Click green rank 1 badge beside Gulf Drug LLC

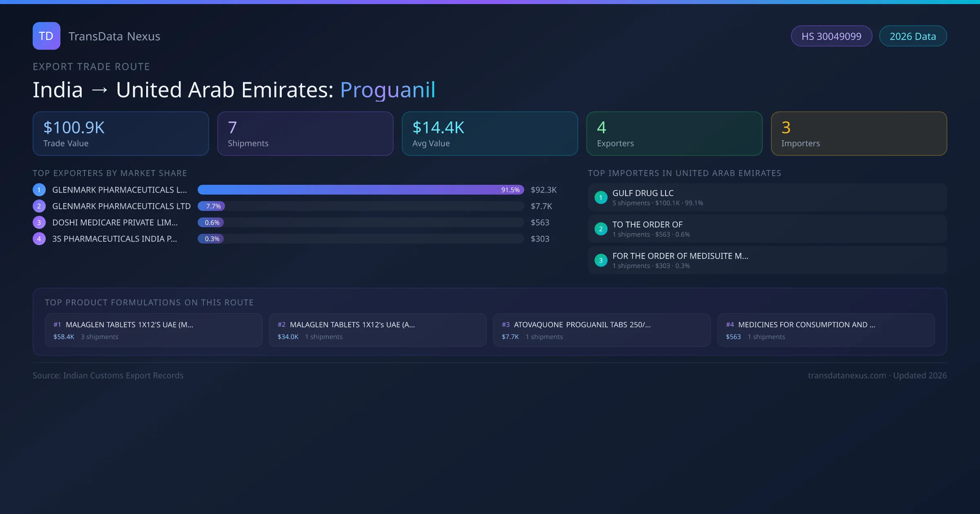click(601, 197)
